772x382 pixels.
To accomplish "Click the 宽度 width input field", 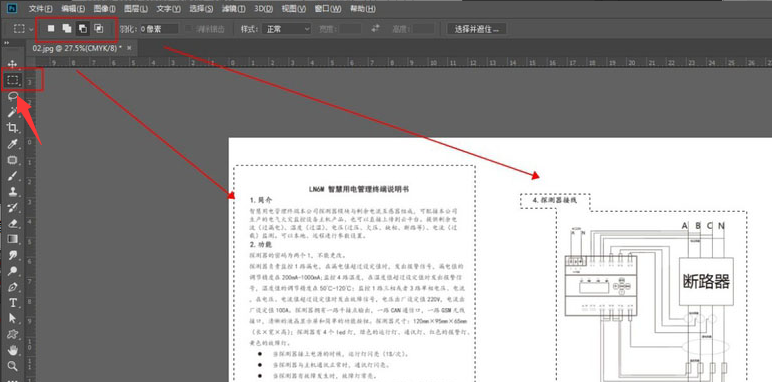I will (x=351, y=29).
